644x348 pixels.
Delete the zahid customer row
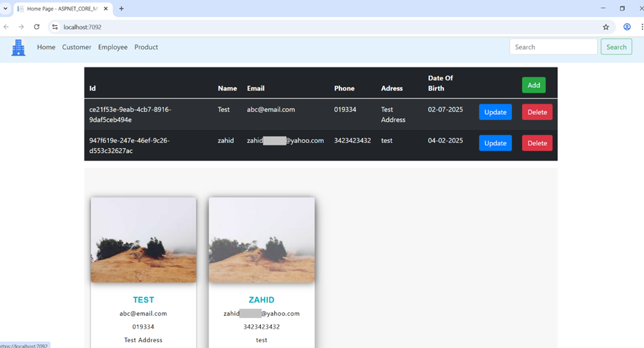(537, 143)
